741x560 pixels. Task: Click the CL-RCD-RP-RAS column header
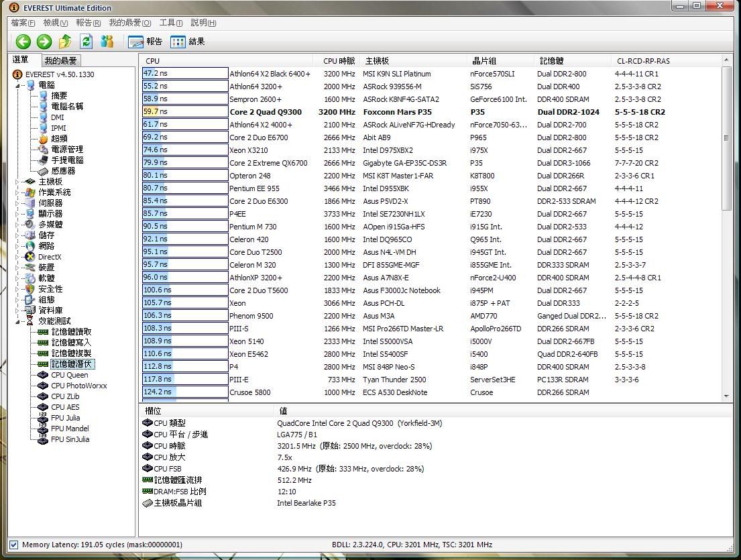click(665, 61)
